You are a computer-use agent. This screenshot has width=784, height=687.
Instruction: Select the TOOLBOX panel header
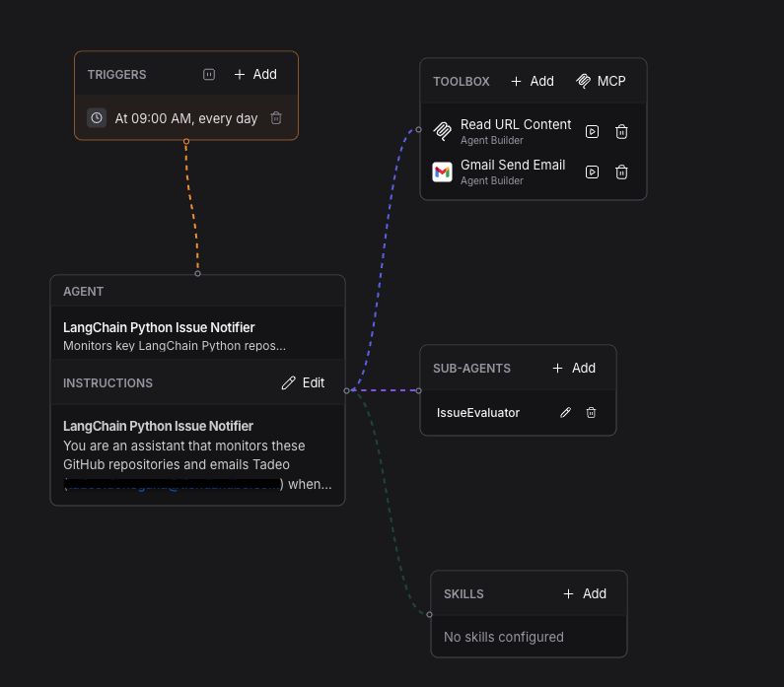coord(461,82)
